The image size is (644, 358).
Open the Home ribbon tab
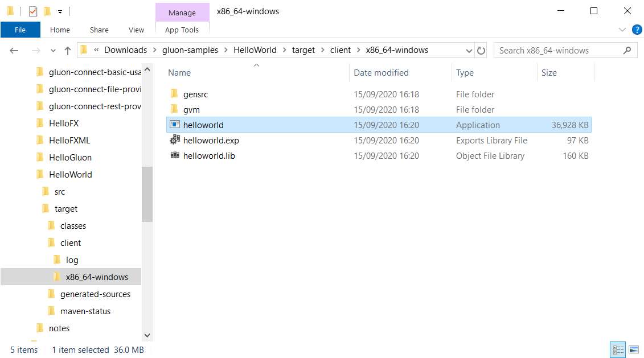(60, 30)
